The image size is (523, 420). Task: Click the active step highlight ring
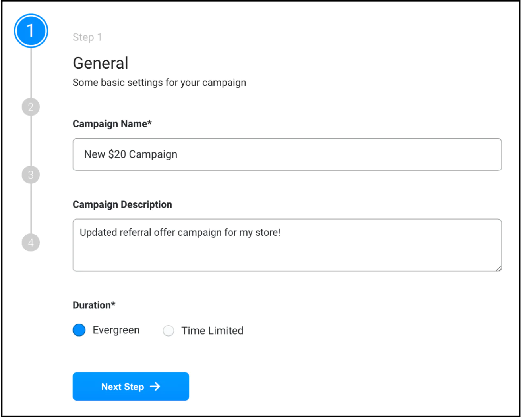[31, 16]
